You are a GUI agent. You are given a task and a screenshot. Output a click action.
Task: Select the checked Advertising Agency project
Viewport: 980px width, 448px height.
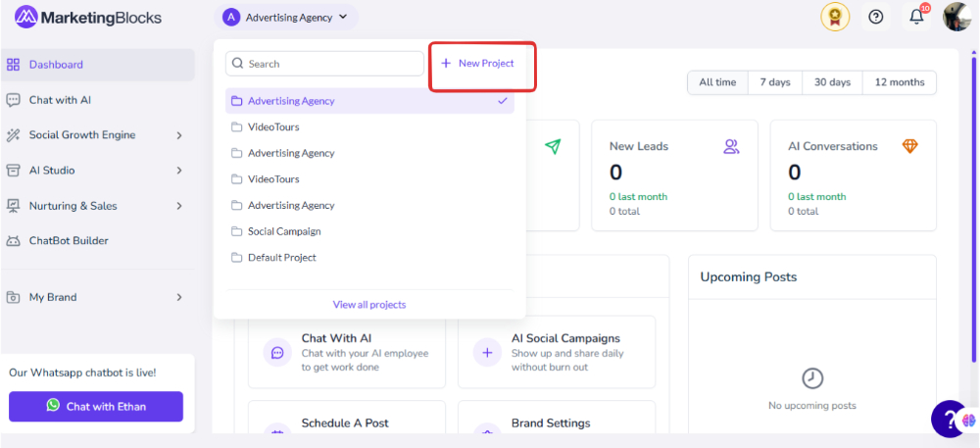point(369,101)
